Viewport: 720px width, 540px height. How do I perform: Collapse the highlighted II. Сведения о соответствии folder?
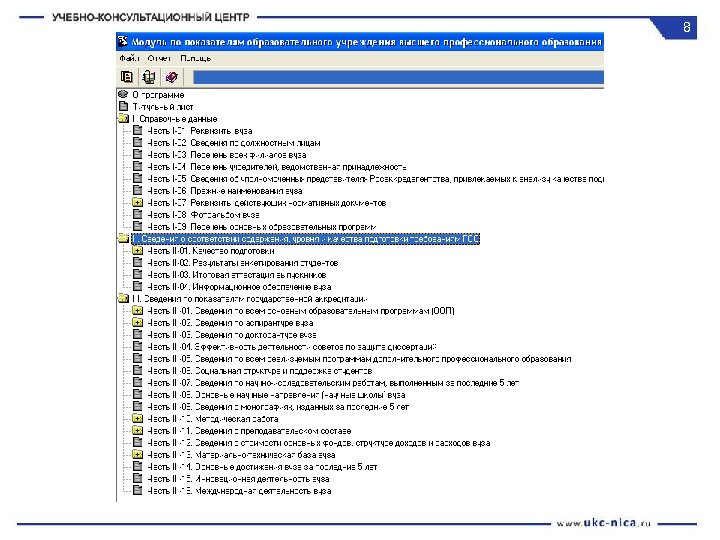124,239
